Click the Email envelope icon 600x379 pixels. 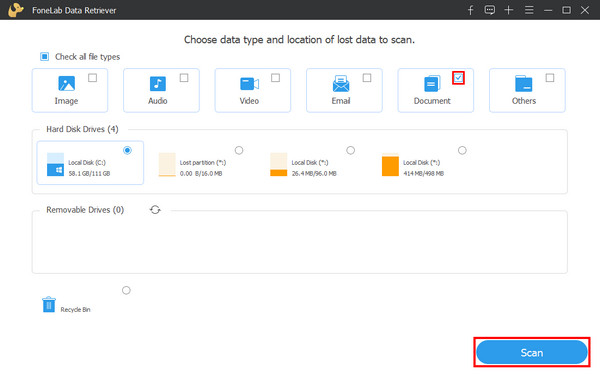click(341, 83)
